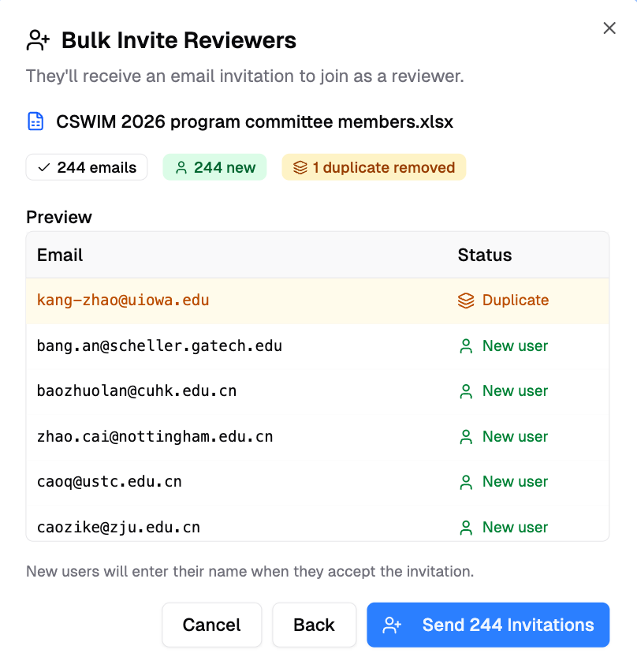Click the CSWIM 2026 program committee filename

255,121
